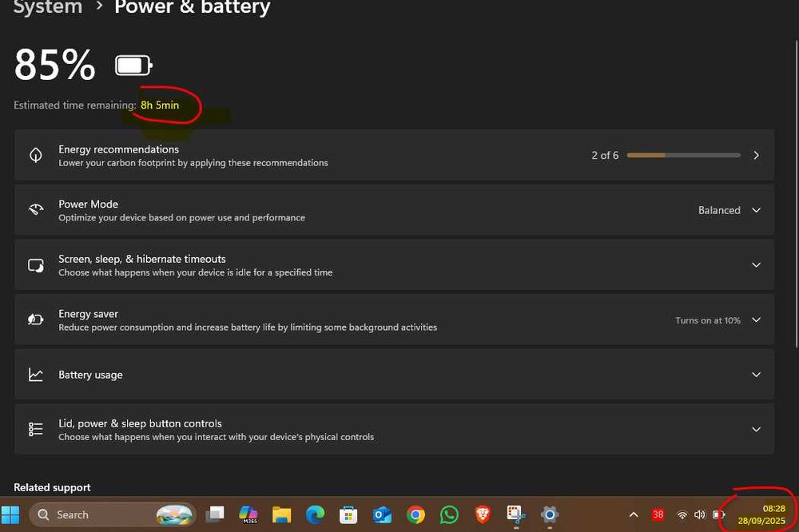
Task: Show hidden system tray icons
Action: point(634,514)
